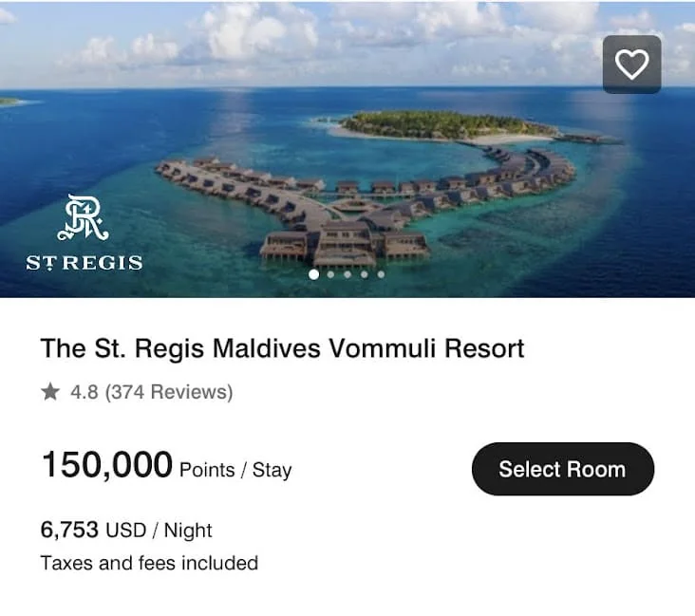
Task: Jump to the second carousel image dot
Action: [x=330, y=274]
